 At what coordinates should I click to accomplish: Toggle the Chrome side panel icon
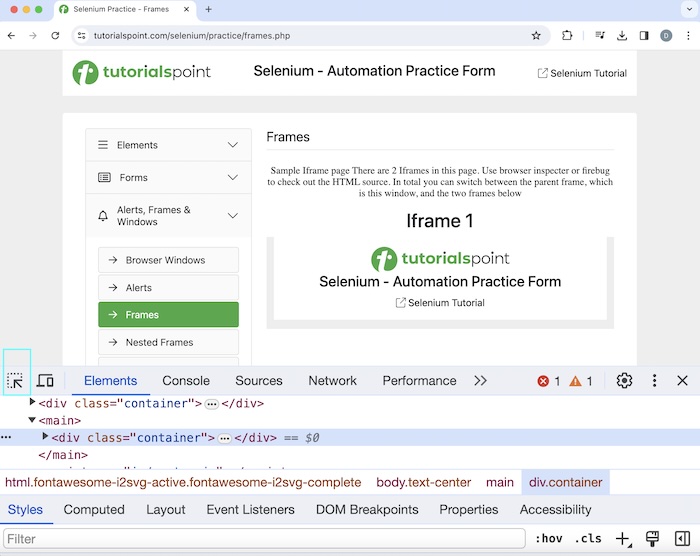644,35
